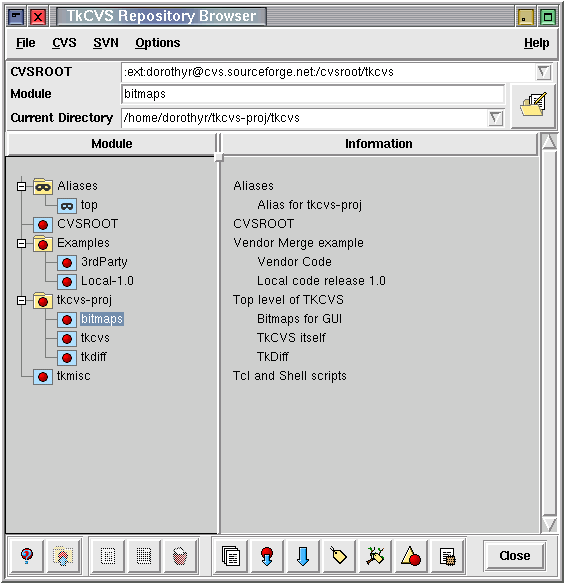564x583 pixels.
Task: Open the File menu
Action: (x=25, y=43)
